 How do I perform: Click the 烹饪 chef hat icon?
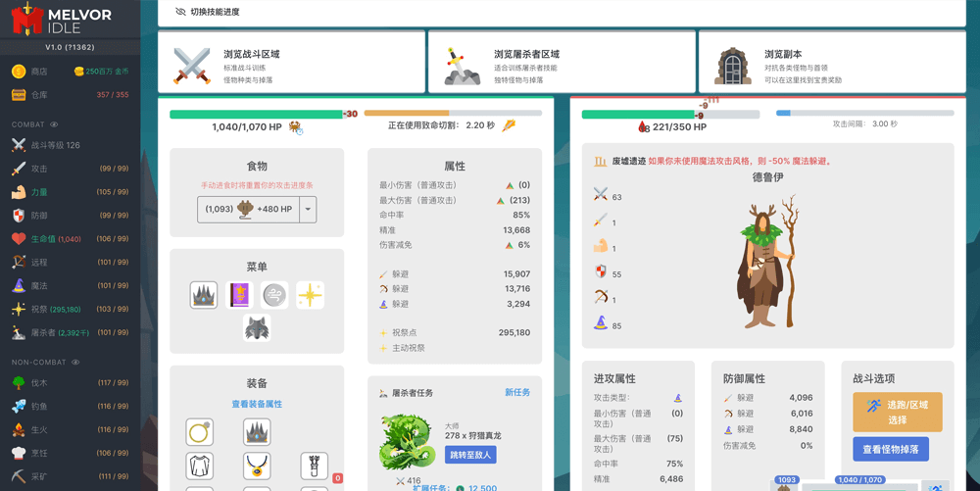19,453
